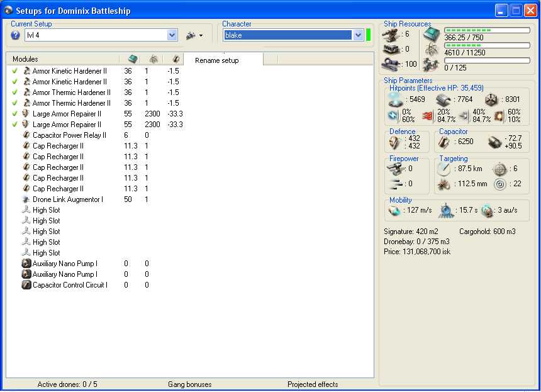Screen dimensions: 541x392
Task: Click the green status bar beside Character dropdown
Action: click(x=368, y=35)
